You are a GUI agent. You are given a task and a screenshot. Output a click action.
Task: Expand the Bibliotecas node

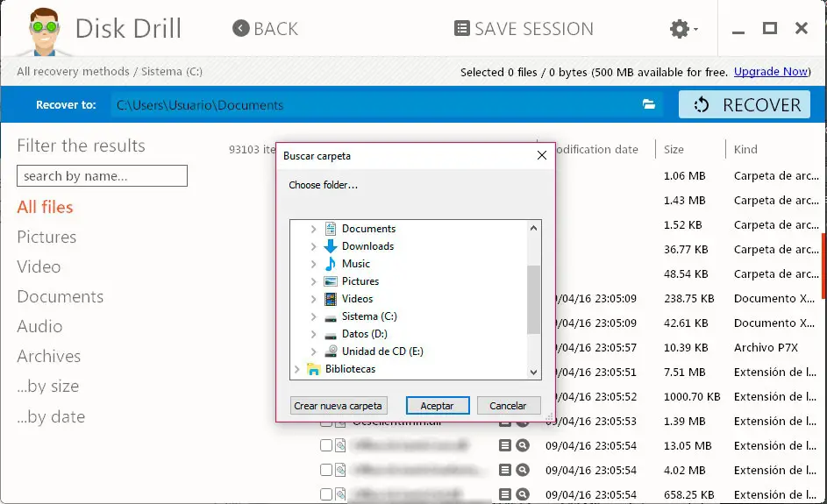pos(296,369)
